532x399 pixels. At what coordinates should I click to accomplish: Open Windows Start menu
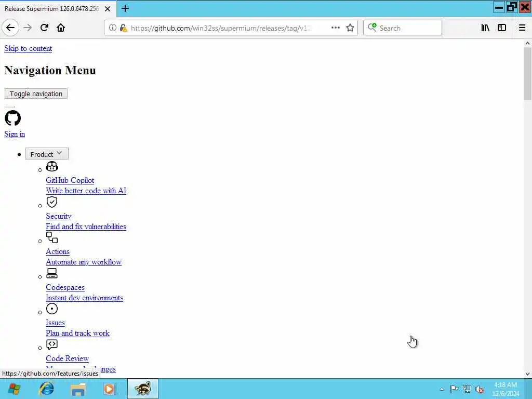point(14,389)
